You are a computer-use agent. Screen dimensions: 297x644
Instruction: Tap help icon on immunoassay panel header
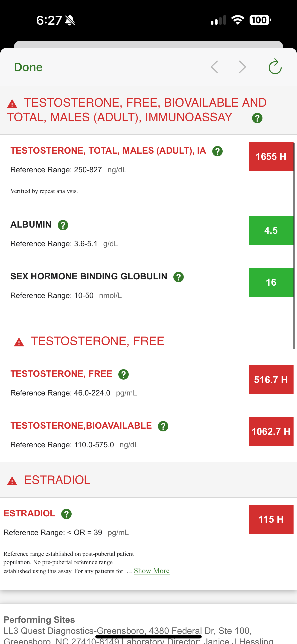pos(257,118)
